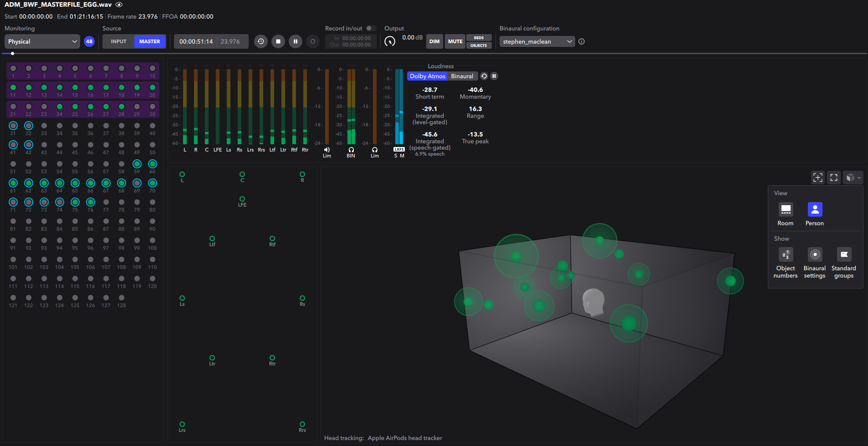The height and width of the screenshot is (446, 868).
Task: Switch source to INPUT
Action: 118,41
